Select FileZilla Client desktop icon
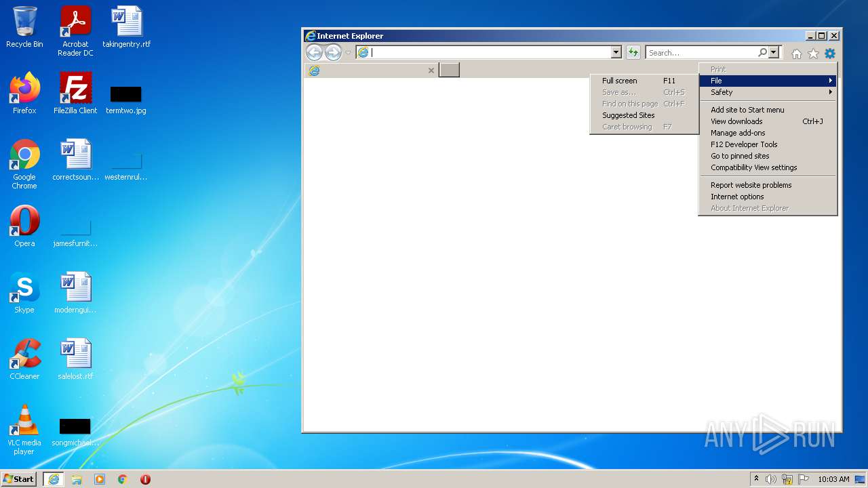 [75, 94]
